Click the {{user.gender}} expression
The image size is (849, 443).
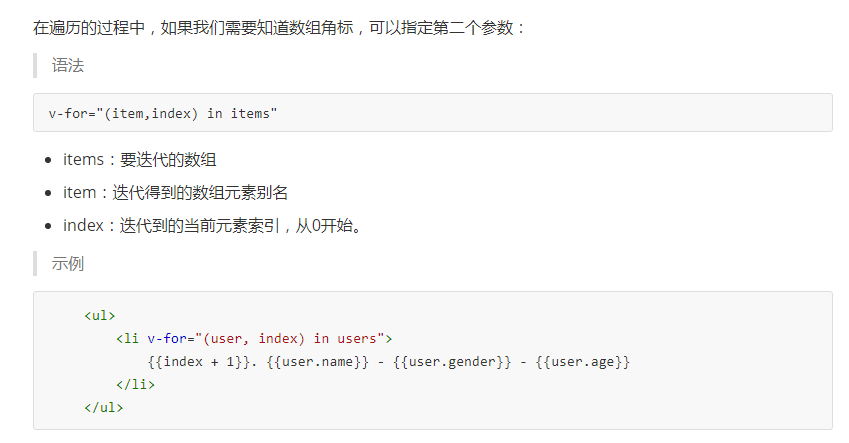450,361
